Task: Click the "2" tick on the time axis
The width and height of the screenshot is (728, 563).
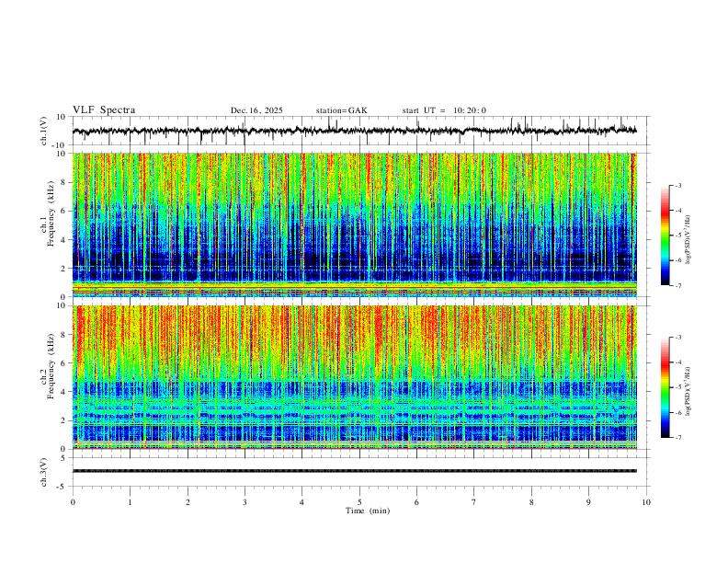Action: click(x=188, y=502)
